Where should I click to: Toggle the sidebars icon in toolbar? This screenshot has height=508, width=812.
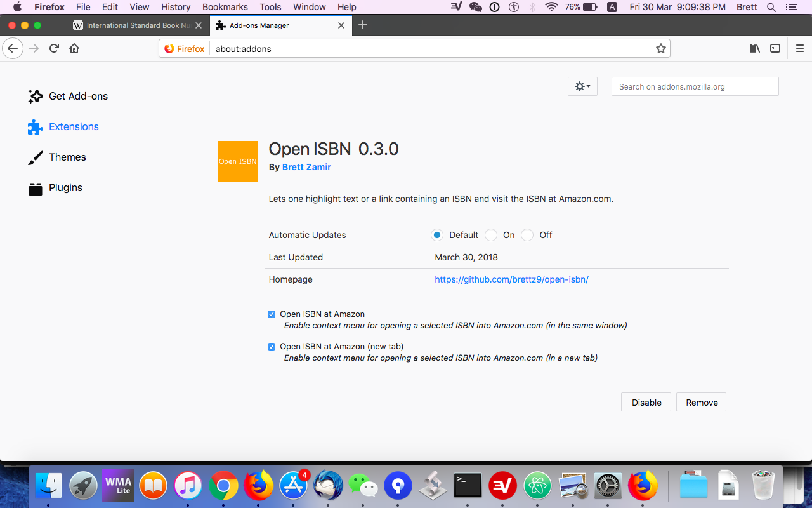775,48
